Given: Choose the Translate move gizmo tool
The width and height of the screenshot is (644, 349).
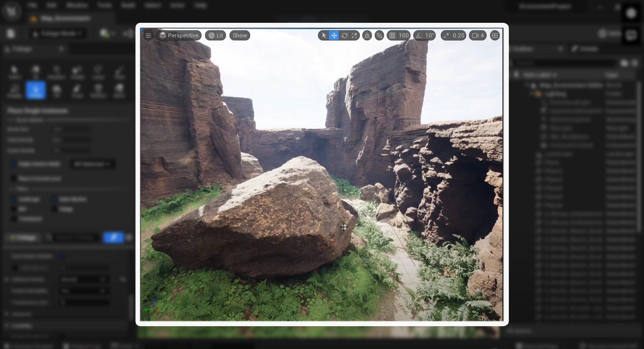Looking at the screenshot, I should [x=334, y=36].
